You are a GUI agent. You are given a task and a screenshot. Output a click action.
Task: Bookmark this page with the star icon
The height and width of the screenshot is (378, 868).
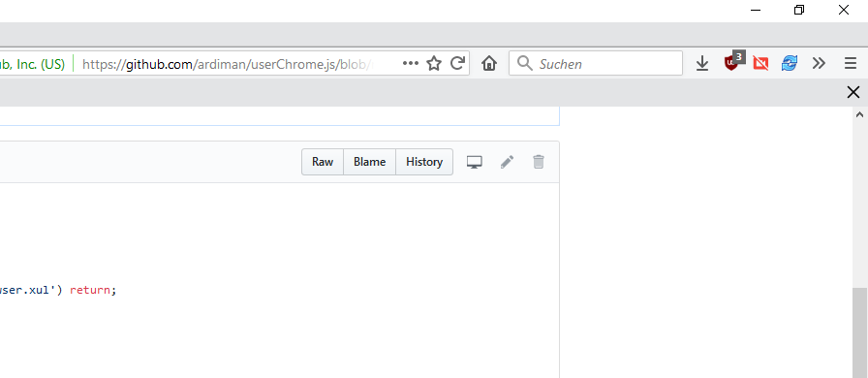pyautogui.click(x=434, y=63)
